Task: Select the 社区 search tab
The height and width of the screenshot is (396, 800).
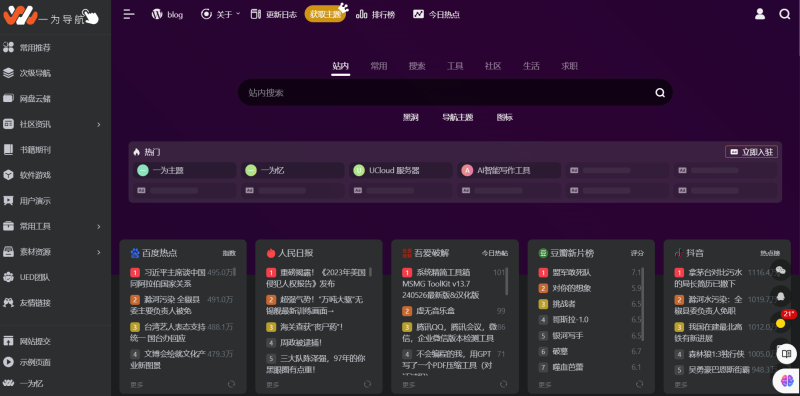Action: click(x=493, y=66)
